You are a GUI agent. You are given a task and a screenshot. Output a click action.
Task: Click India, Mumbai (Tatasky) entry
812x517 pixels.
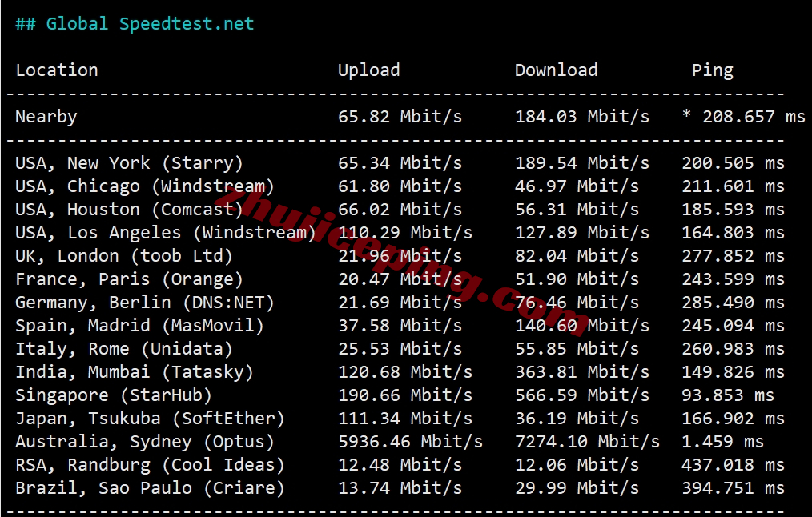coord(135,372)
